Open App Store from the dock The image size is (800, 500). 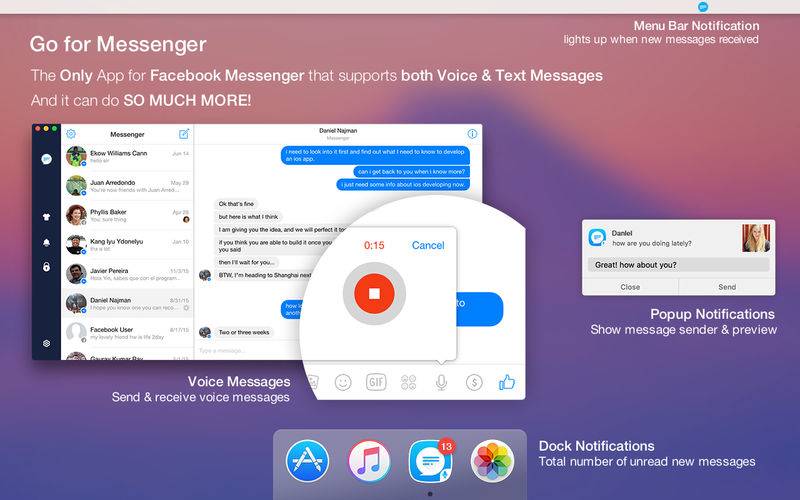point(307,461)
